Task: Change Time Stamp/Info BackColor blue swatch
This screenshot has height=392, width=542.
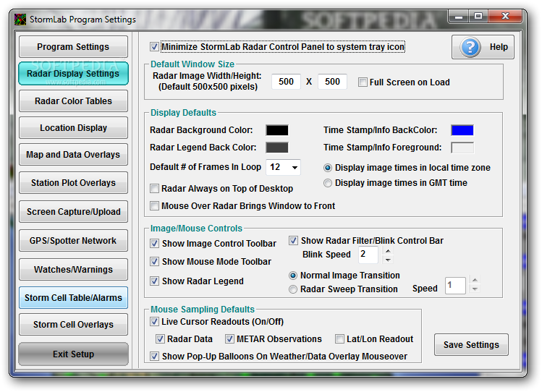Action: click(x=462, y=130)
